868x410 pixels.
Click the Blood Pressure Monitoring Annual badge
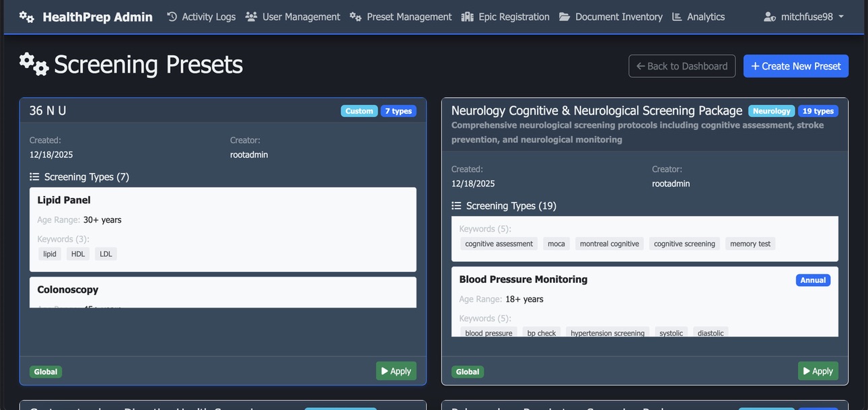click(x=813, y=280)
